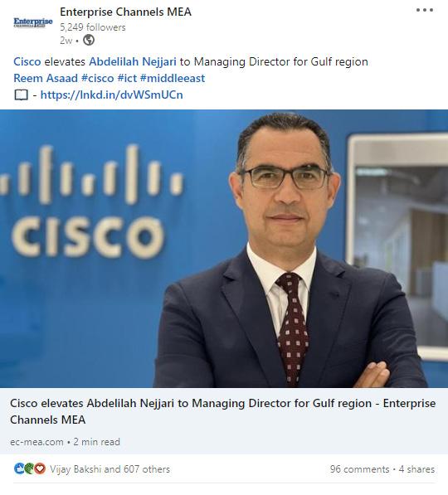
Task: Click the heart love reaction icon
Action: pos(40,468)
